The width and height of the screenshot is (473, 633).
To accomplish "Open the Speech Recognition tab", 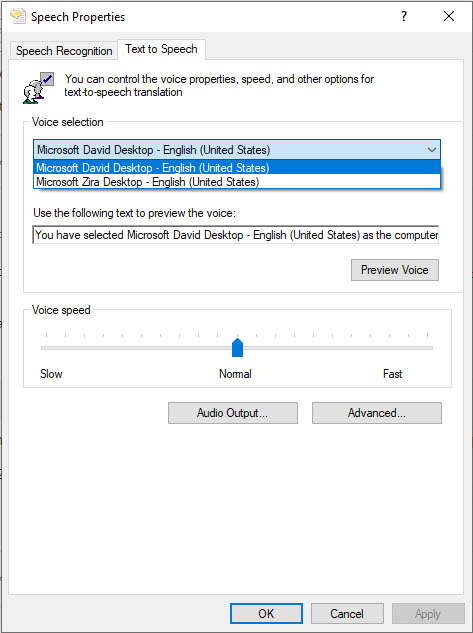I will (x=64, y=51).
